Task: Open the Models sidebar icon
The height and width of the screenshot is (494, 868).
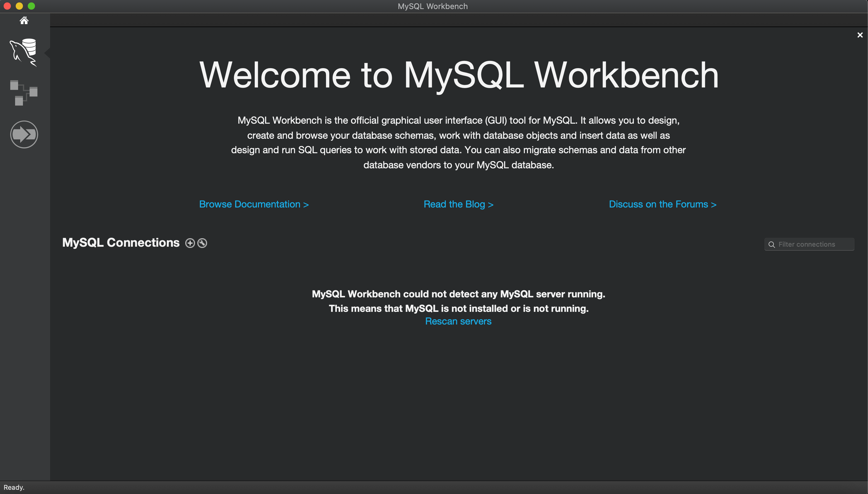Action: pyautogui.click(x=24, y=93)
